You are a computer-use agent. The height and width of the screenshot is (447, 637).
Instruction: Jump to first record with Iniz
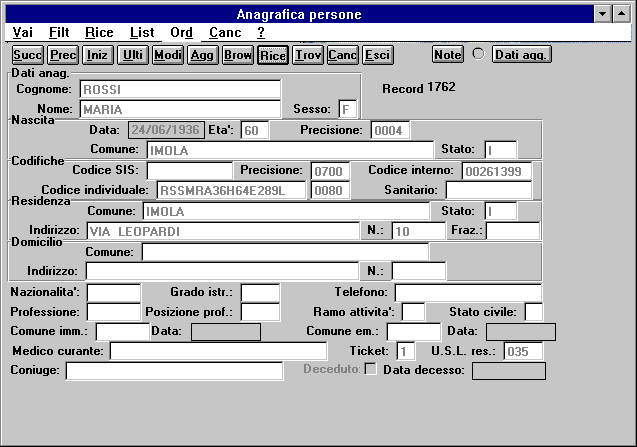pos(98,55)
